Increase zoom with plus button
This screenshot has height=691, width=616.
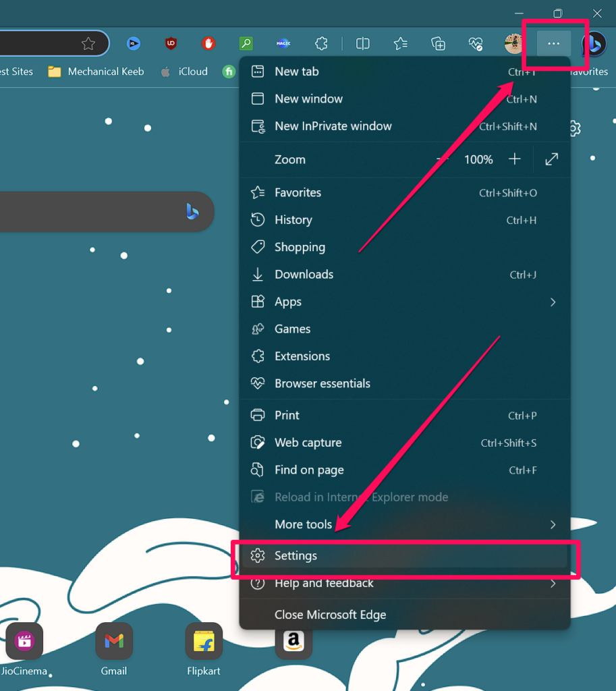[x=514, y=159]
